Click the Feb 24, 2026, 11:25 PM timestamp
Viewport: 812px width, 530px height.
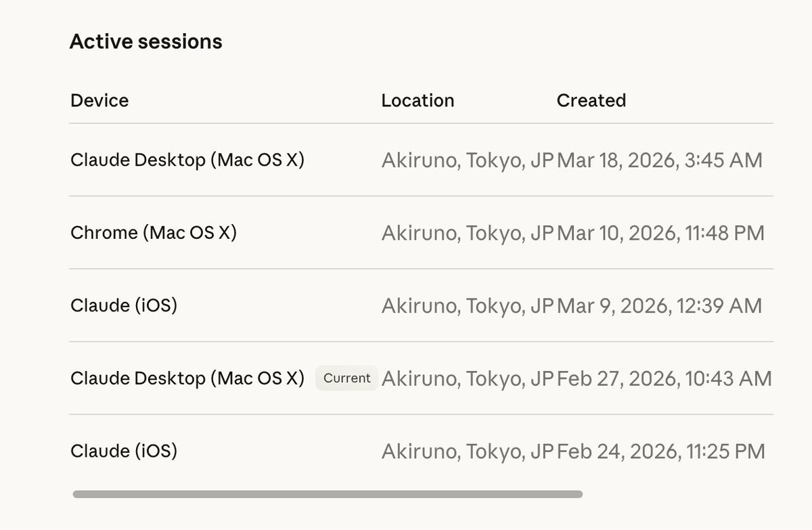pos(661,451)
